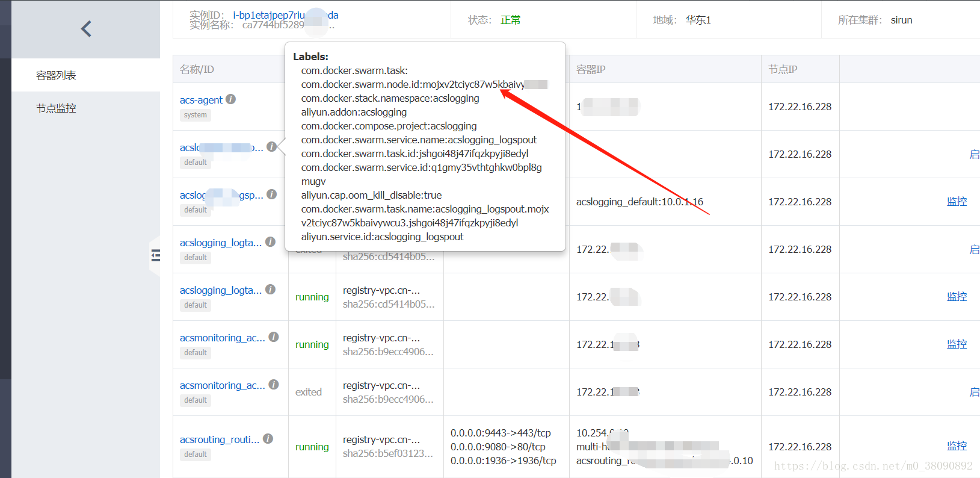Open the acs-agent container link
The width and height of the screenshot is (980, 478).
201,100
